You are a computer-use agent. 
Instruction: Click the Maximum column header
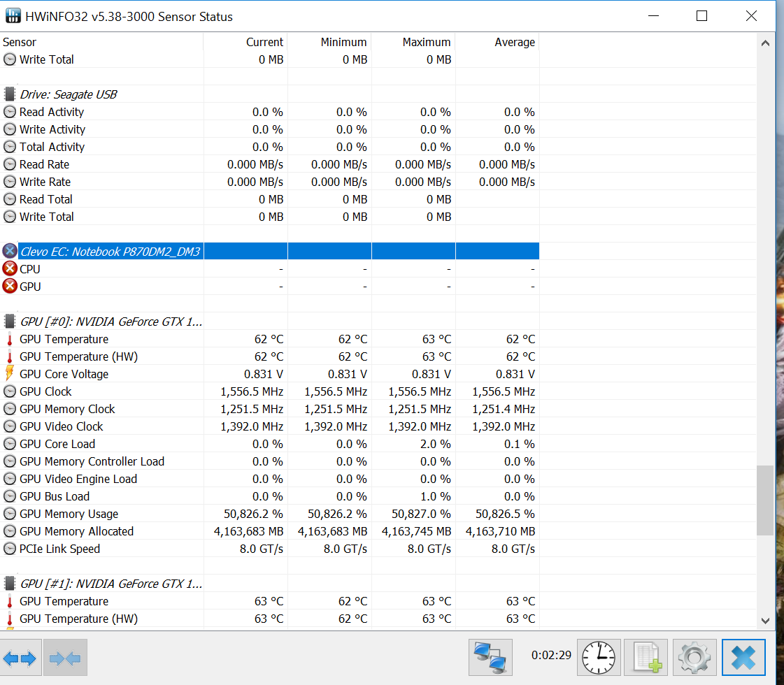coord(413,42)
